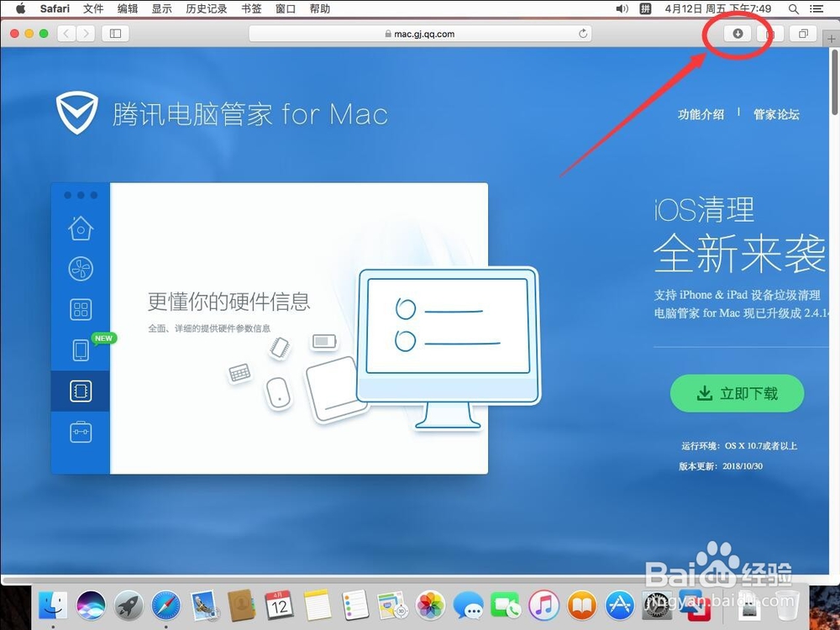Select the fan icon in the app preview sidebar

click(81, 269)
